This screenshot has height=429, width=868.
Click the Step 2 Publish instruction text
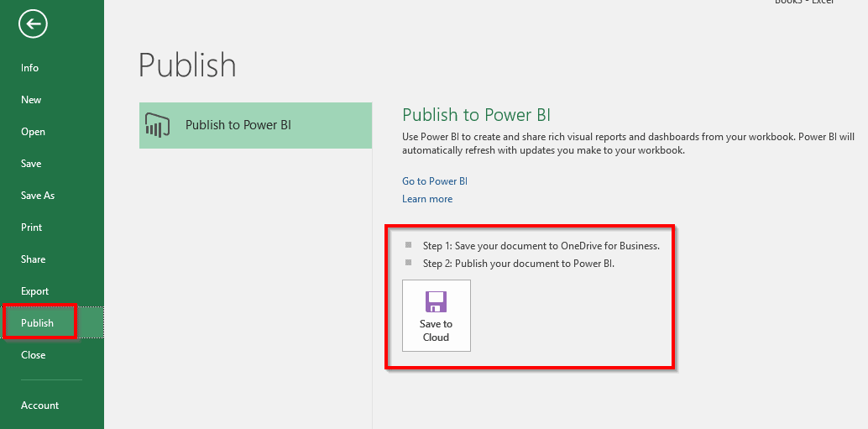click(518, 264)
